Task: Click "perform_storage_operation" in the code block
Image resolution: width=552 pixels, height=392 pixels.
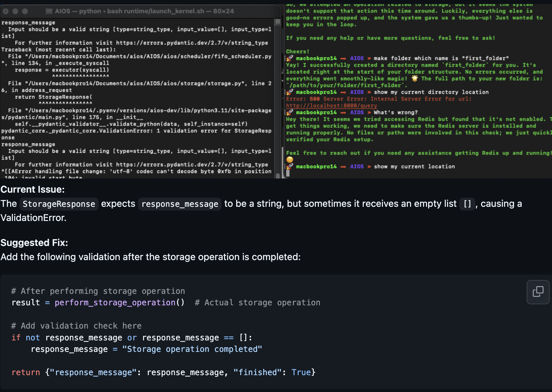Action: coord(115,303)
